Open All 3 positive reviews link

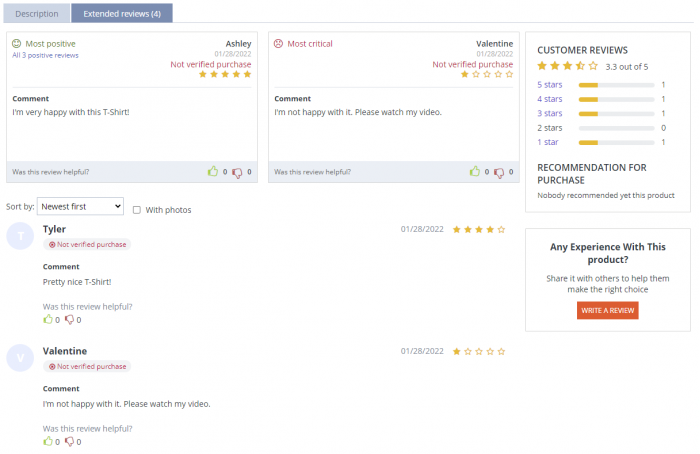click(x=45, y=55)
